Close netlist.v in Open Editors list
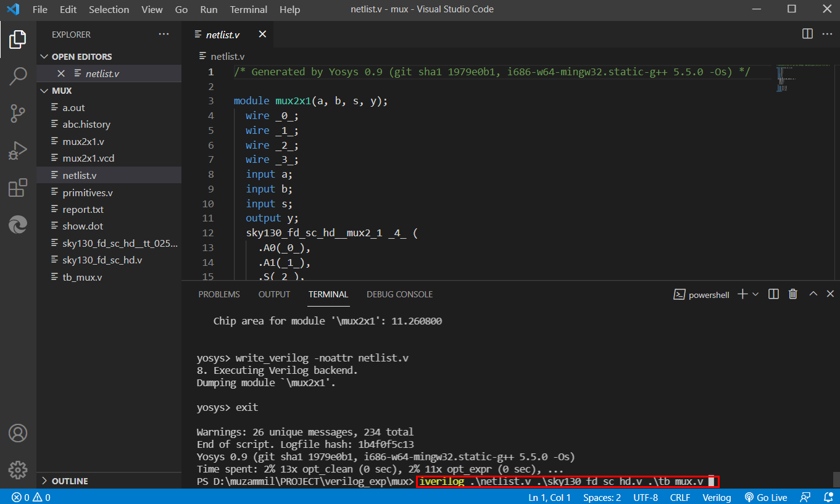 coord(61,73)
